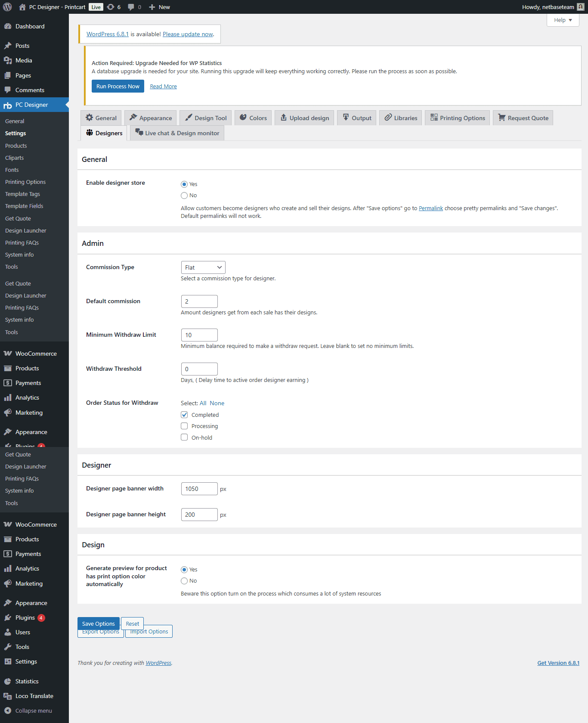This screenshot has height=723, width=588.
Task: Select No for Enable designer store
Action: click(184, 195)
